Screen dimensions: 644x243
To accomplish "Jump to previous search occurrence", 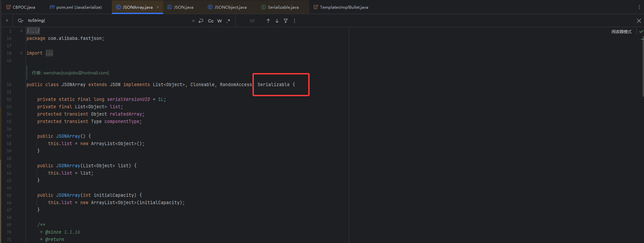I will [268, 21].
